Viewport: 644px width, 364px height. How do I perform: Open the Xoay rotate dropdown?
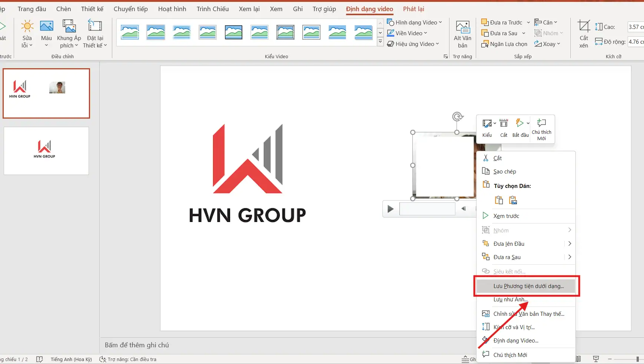pyautogui.click(x=547, y=44)
